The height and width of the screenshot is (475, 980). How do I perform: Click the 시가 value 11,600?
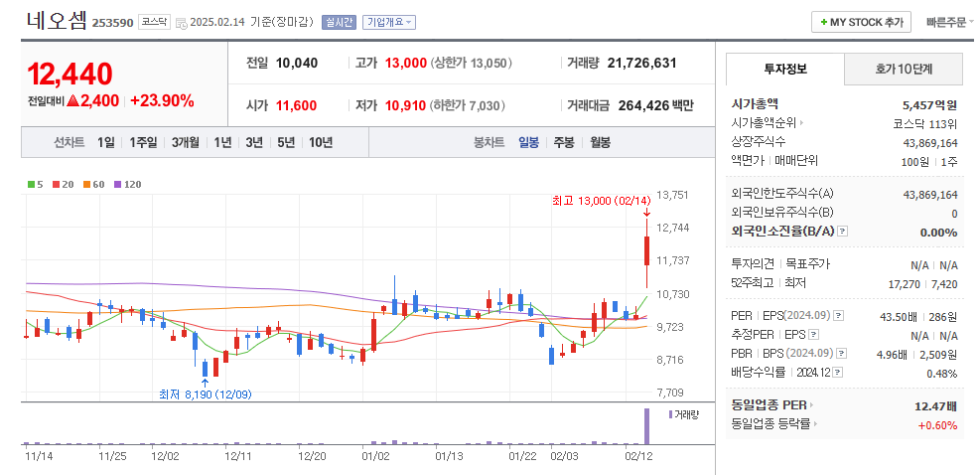pos(296,105)
